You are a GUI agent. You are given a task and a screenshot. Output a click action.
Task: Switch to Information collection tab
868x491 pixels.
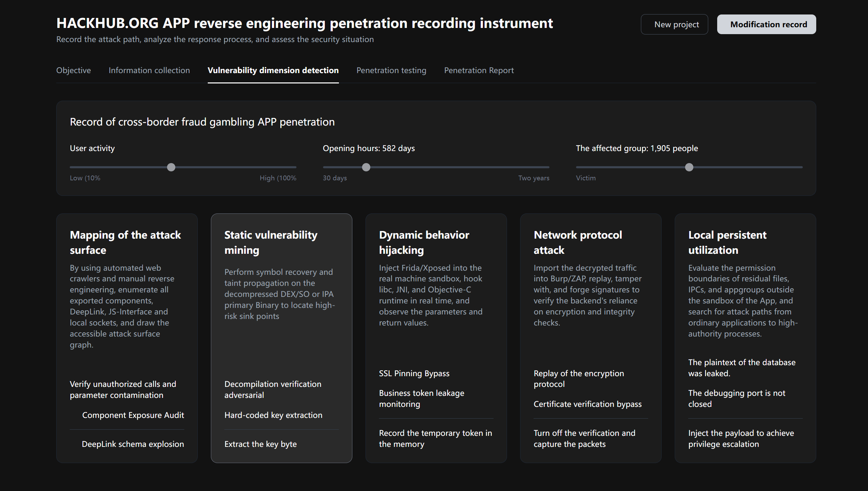click(149, 70)
